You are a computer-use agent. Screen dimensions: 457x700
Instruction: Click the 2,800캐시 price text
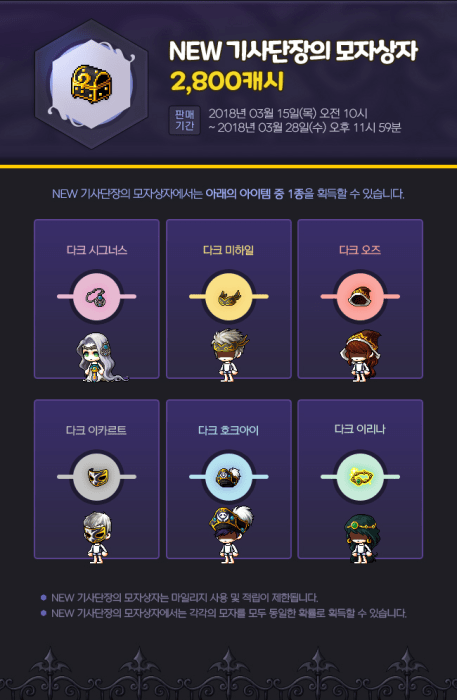tap(227, 81)
